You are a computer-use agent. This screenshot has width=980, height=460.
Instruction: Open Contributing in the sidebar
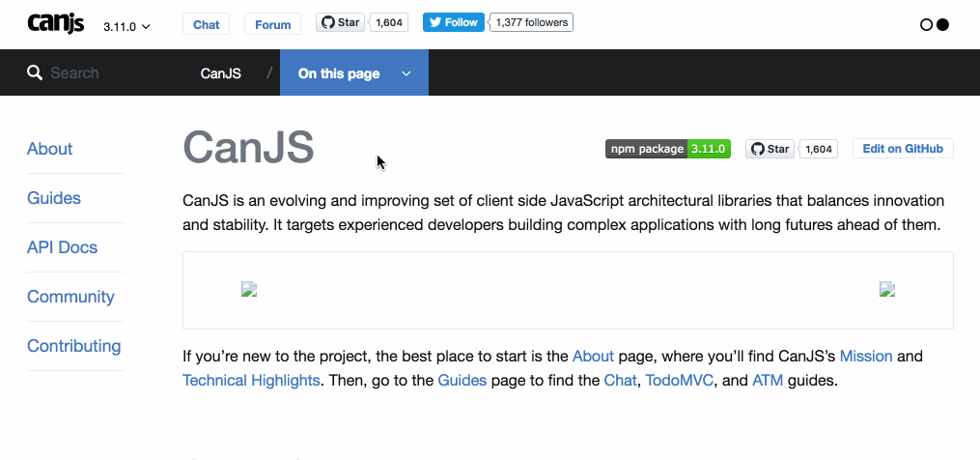coord(73,346)
